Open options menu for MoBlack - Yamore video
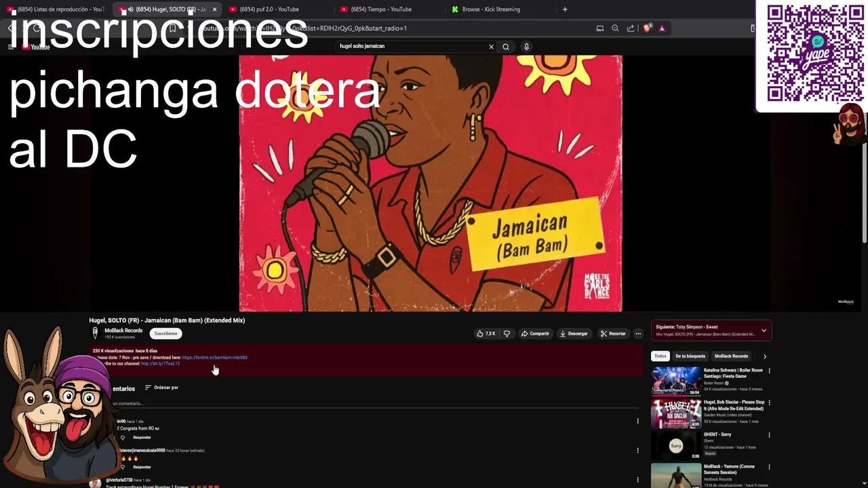Screen dimensions: 868x488 [769, 467]
